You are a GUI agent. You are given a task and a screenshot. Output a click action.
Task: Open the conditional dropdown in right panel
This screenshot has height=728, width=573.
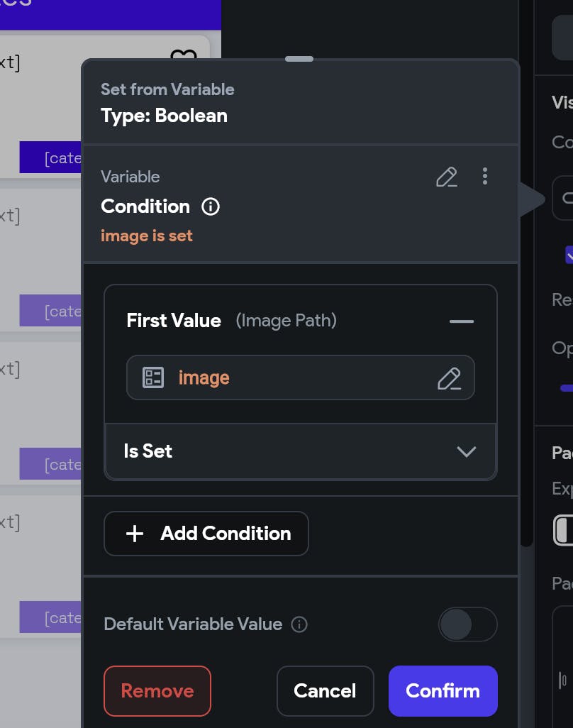(563, 198)
